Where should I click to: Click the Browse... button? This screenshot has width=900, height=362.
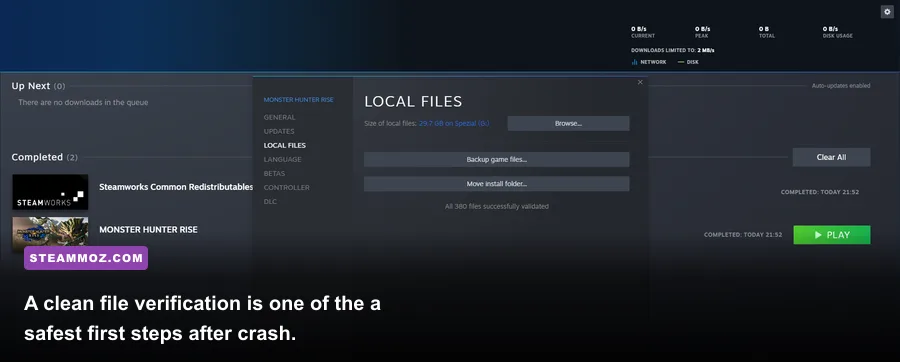tap(568, 123)
